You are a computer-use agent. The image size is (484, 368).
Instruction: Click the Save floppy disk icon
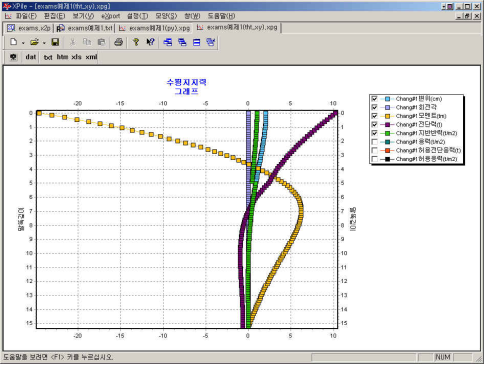55,42
